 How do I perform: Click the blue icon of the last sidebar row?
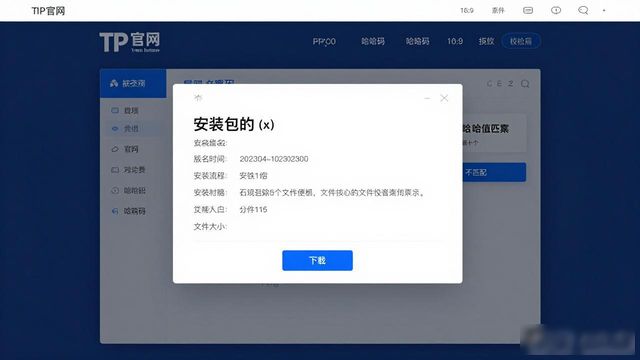pos(115,211)
